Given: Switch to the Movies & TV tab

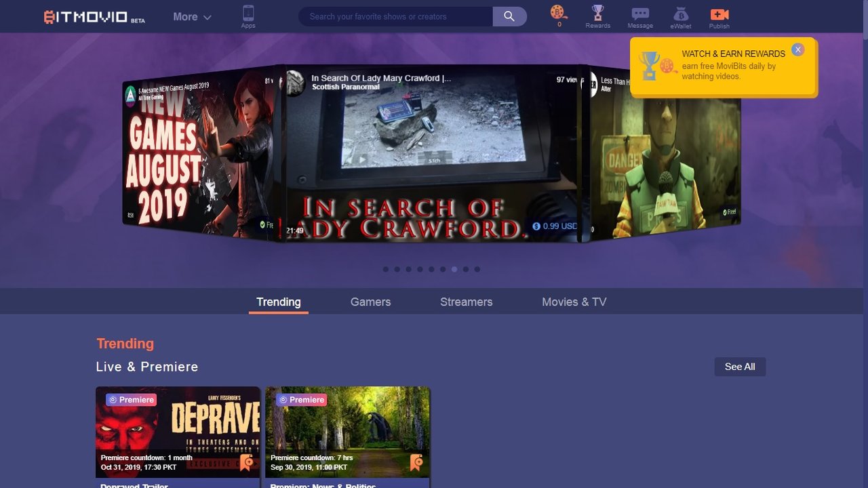Looking at the screenshot, I should coord(574,302).
